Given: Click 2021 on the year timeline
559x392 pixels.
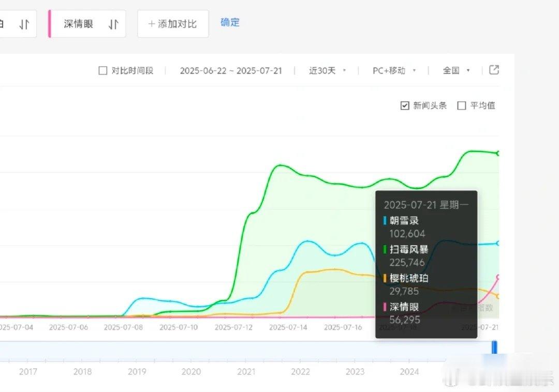Looking at the screenshot, I should pyautogui.click(x=246, y=372).
